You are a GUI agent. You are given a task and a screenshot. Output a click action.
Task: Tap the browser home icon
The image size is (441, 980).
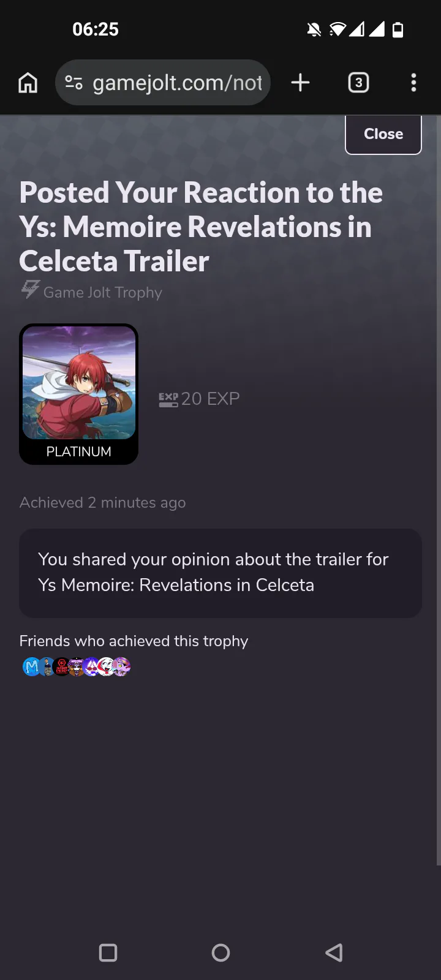point(28,83)
